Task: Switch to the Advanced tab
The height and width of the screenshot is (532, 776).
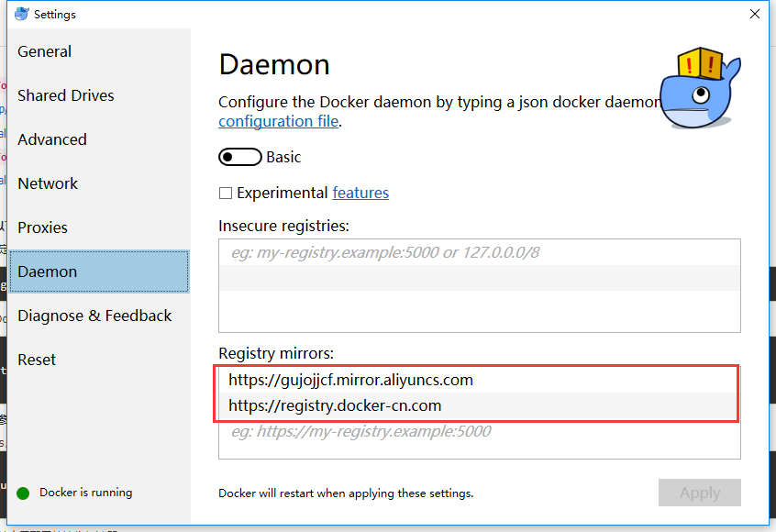Action: [99, 139]
